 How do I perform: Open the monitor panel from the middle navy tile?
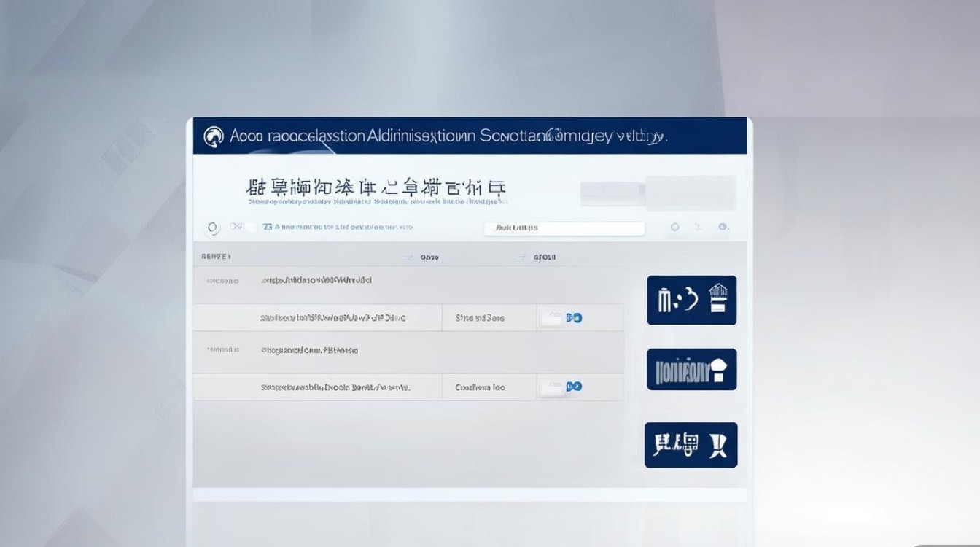coord(691,369)
